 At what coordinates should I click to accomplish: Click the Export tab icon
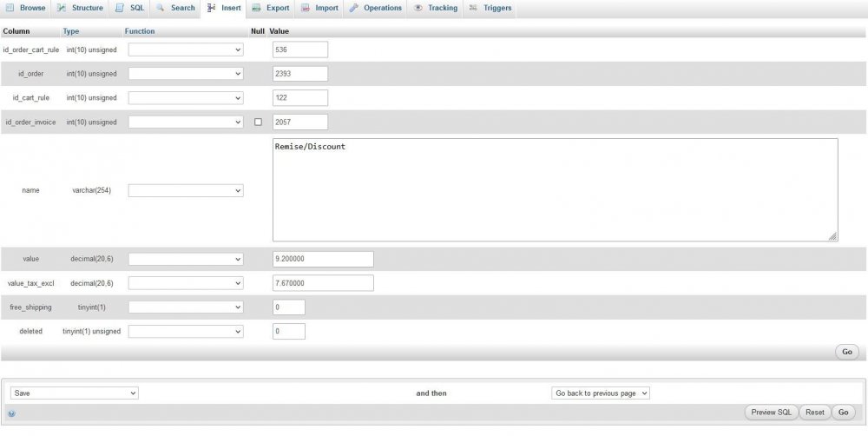click(x=256, y=8)
